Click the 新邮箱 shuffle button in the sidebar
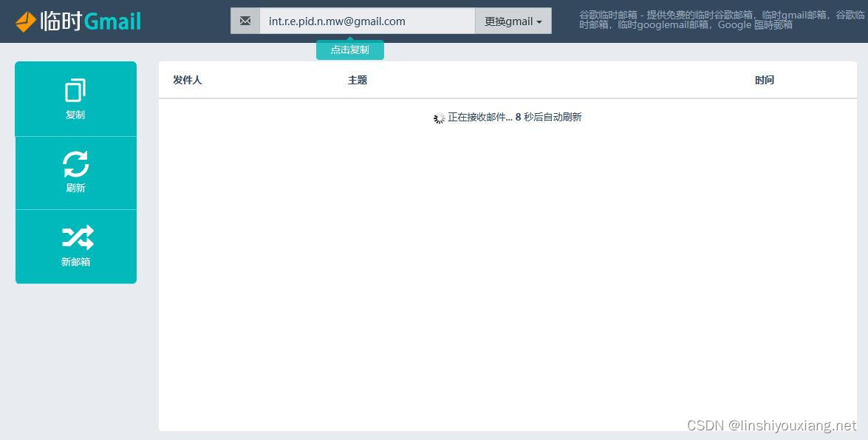This screenshot has height=440, width=868. pos(76,246)
